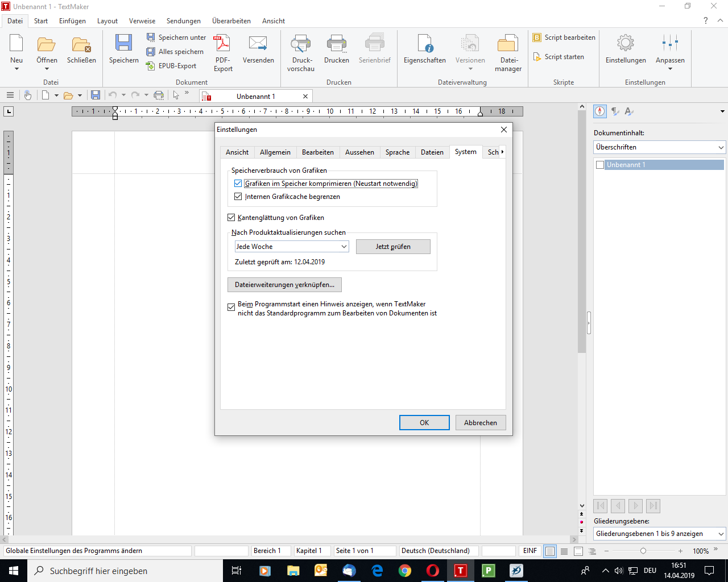Click the Unbenannt 1 document tab
728x582 pixels.
(256, 96)
